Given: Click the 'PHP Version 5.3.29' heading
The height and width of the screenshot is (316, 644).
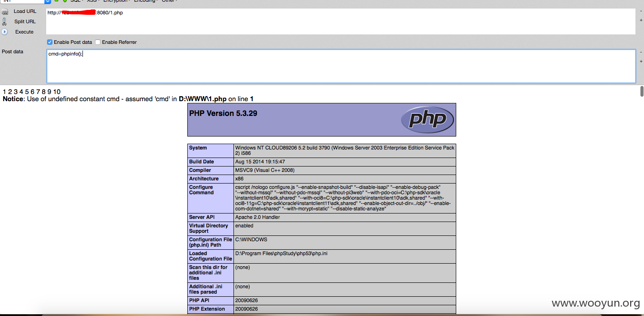Looking at the screenshot, I should 223,113.
